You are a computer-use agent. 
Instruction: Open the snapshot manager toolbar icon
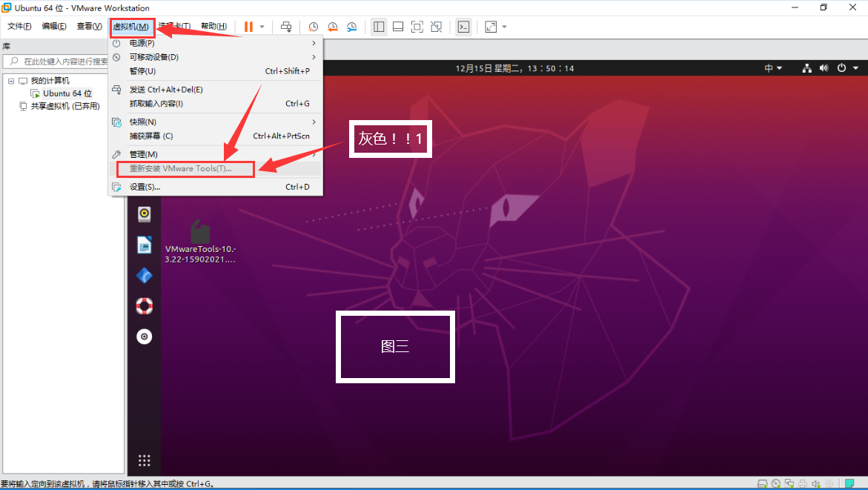[x=352, y=27]
